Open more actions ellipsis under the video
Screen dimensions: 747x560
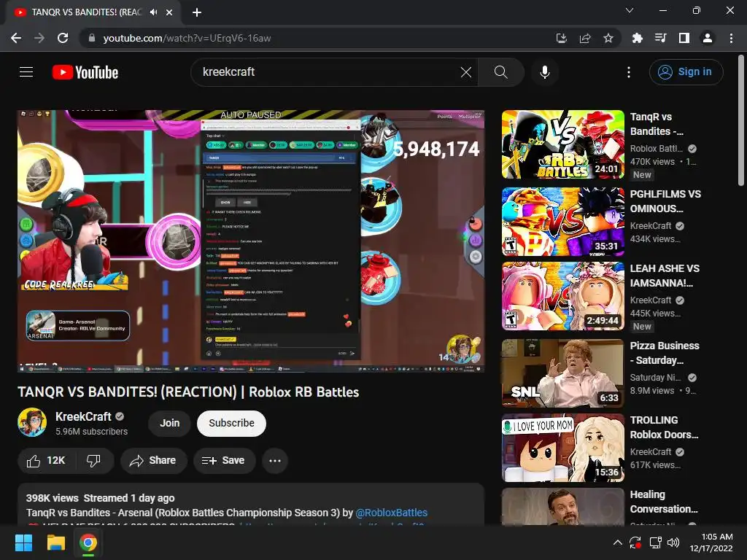[x=275, y=461]
